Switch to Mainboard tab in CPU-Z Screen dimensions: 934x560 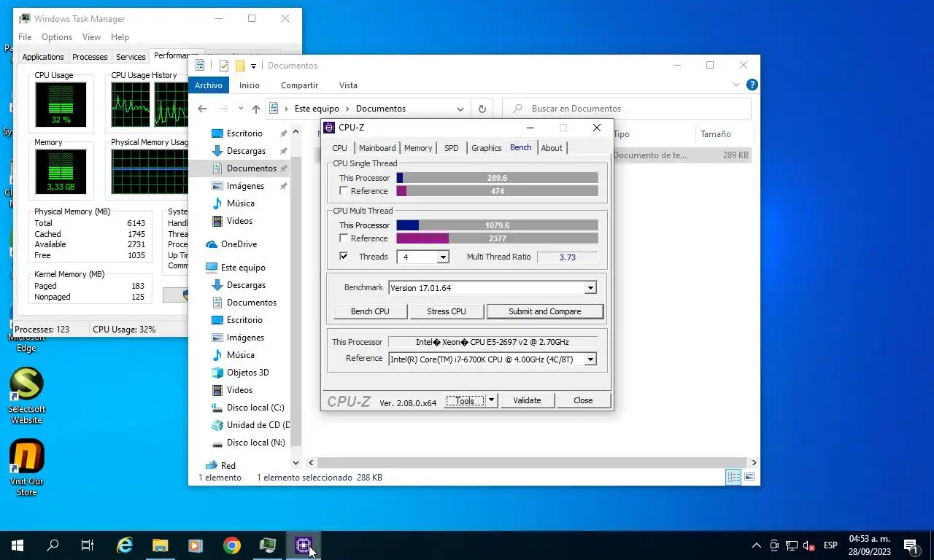tap(377, 148)
